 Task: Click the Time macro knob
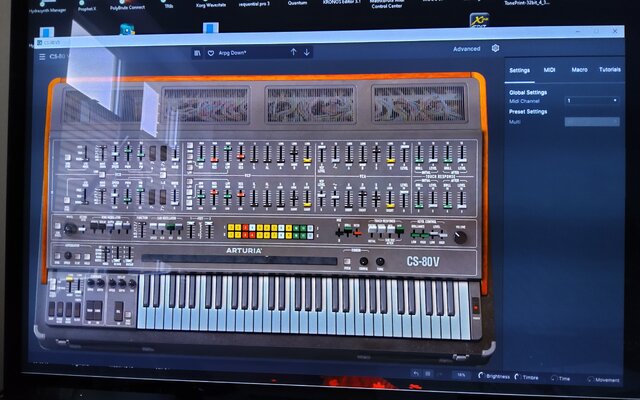pyautogui.click(x=554, y=378)
